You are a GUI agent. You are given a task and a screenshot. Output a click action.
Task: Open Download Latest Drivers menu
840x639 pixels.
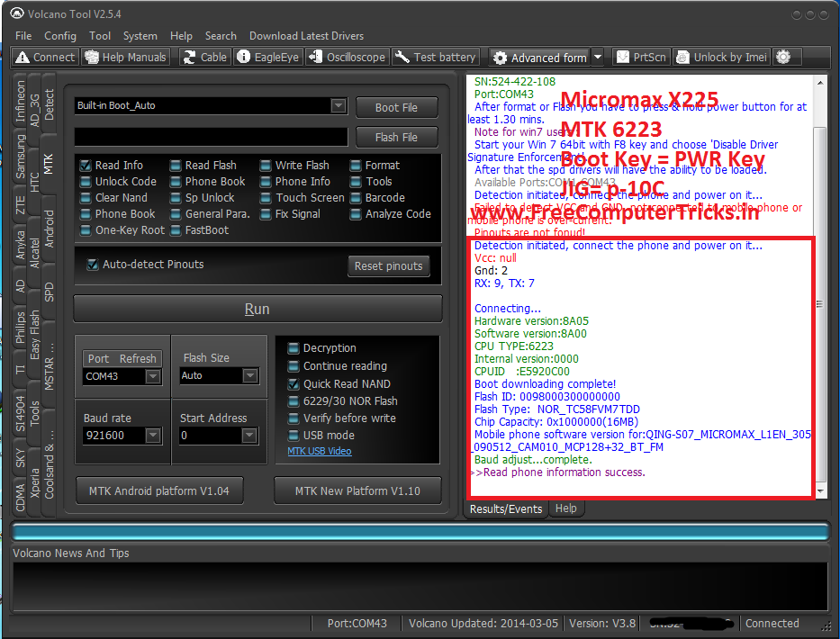pos(306,36)
